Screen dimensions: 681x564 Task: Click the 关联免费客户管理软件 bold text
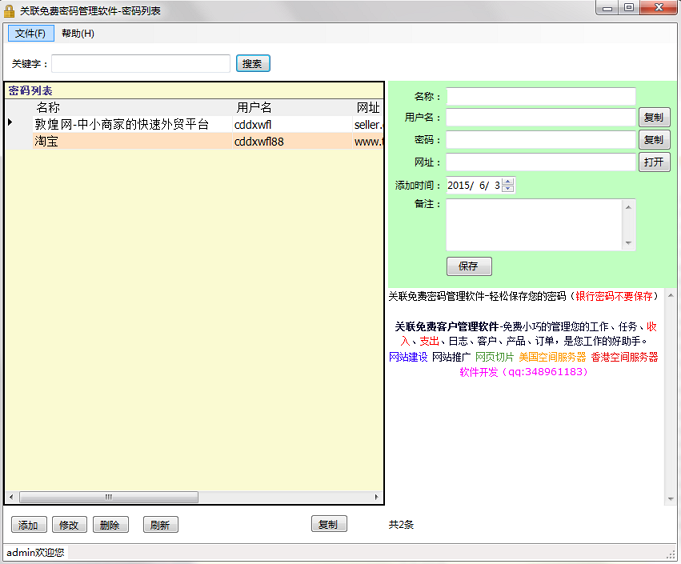coord(446,327)
